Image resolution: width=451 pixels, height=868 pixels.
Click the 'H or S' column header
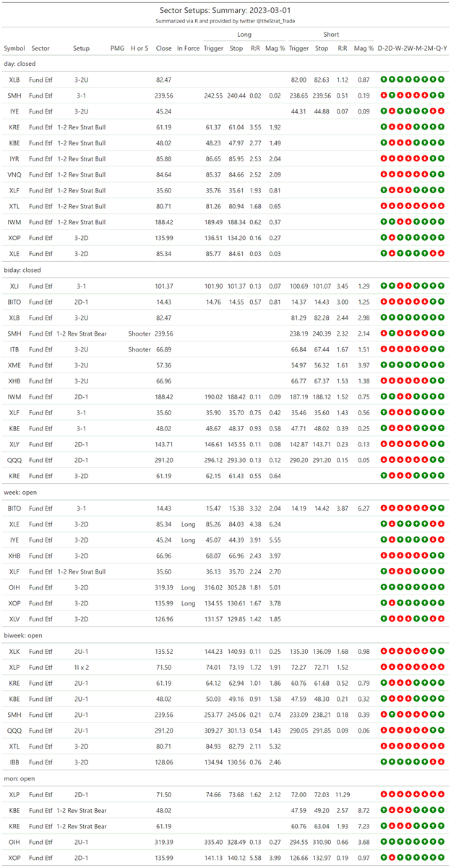[x=139, y=48]
